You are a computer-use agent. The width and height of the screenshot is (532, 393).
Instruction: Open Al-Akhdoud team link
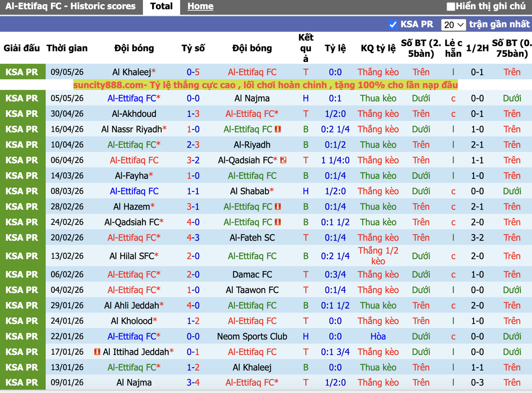coord(134,114)
